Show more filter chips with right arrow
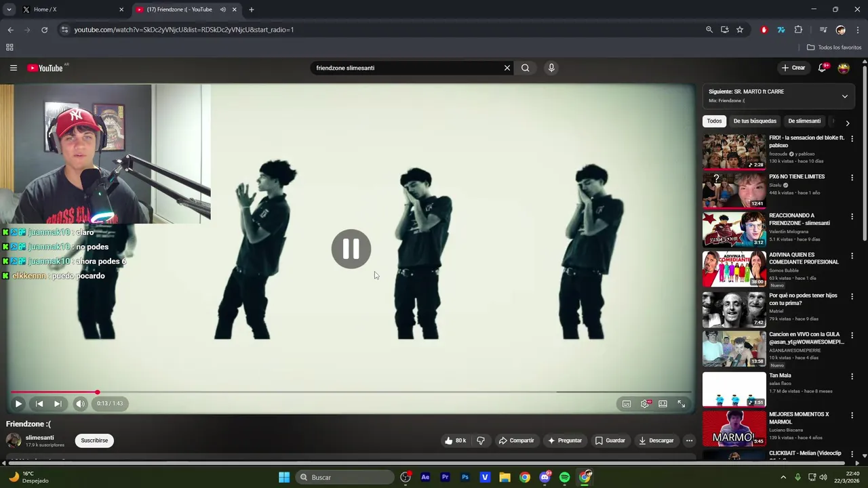The height and width of the screenshot is (488, 868). click(x=847, y=123)
